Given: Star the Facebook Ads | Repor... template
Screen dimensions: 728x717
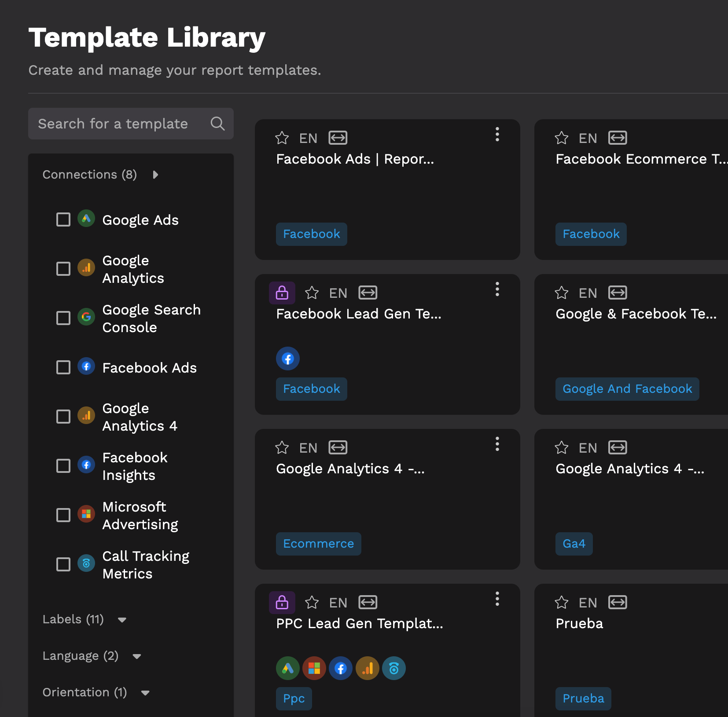Looking at the screenshot, I should (282, 138).
